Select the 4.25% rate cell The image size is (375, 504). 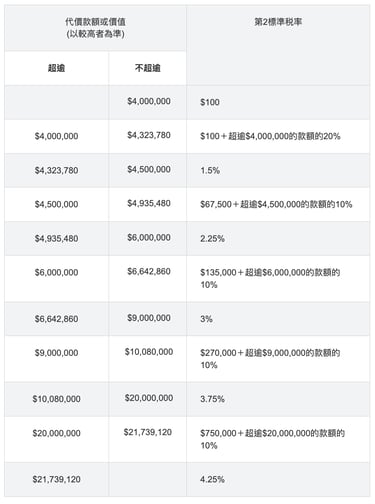click(x=278, y=480)
